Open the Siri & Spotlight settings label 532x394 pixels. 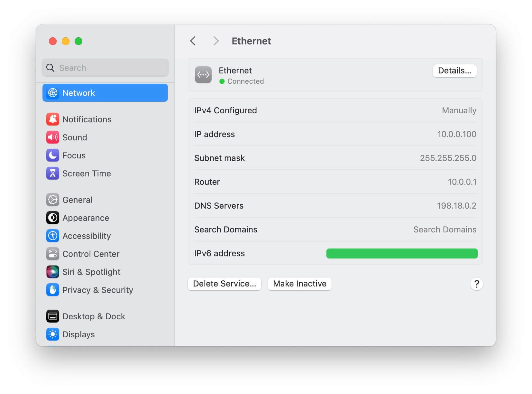91,272
